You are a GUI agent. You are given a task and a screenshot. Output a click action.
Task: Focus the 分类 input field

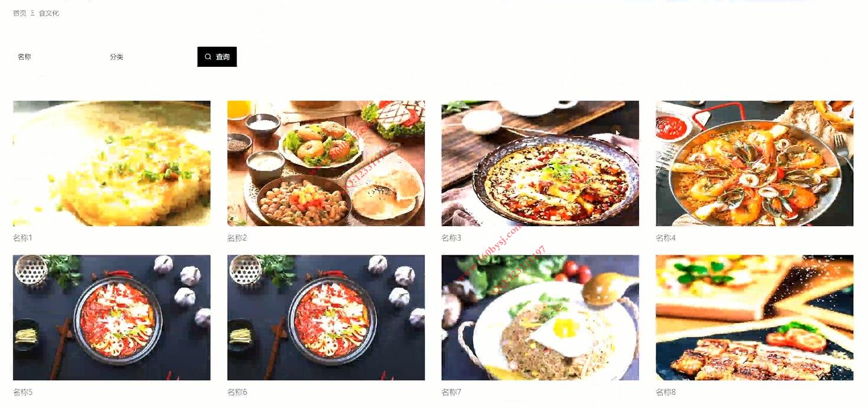149,57
